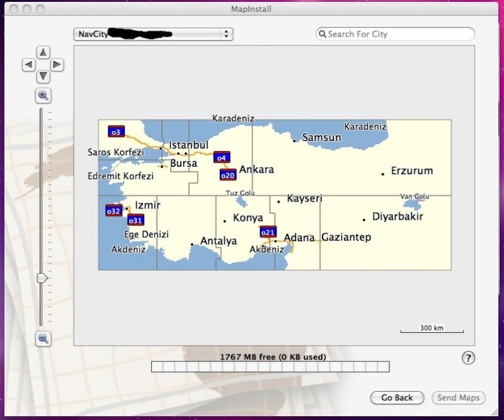Click the o20 road sign near Ankara
This screenshot has height=420, width=504.
(x=227, y=174)
